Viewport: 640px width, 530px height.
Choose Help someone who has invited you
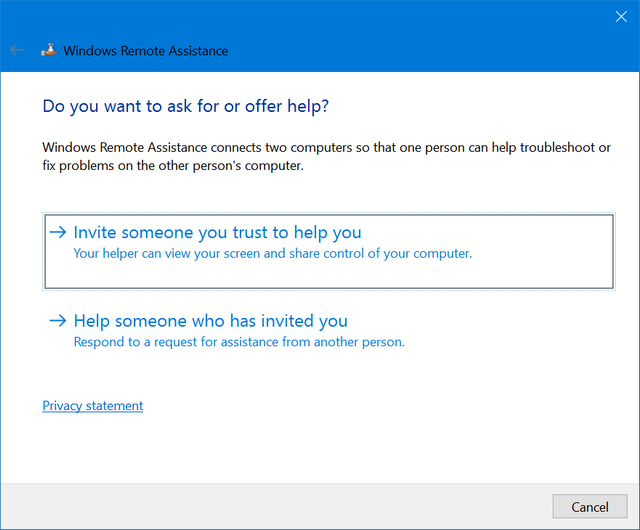point(329,330)
